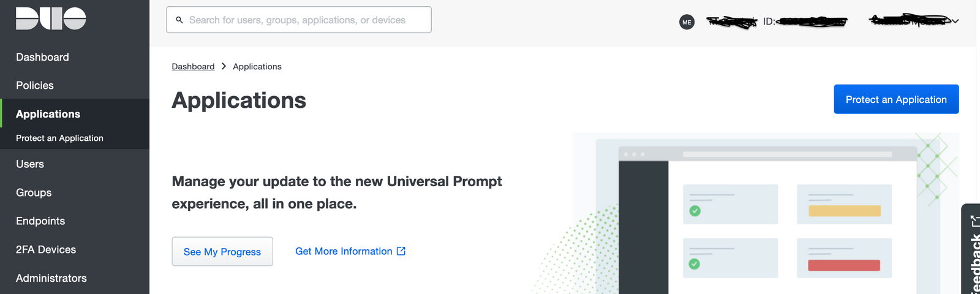Click the breadcrumb chevron separator
This screenshot has width=980, height=294.
coord(224,66)
